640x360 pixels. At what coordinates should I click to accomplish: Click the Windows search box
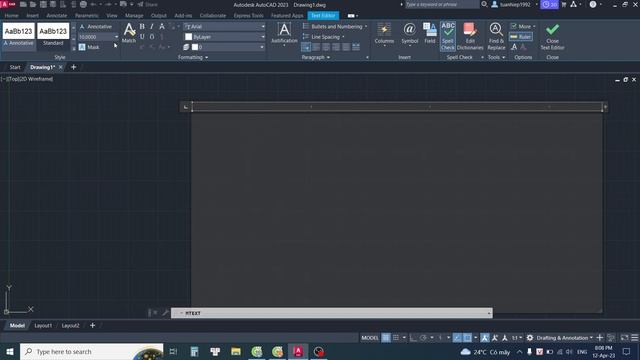[x=91, y=351]
